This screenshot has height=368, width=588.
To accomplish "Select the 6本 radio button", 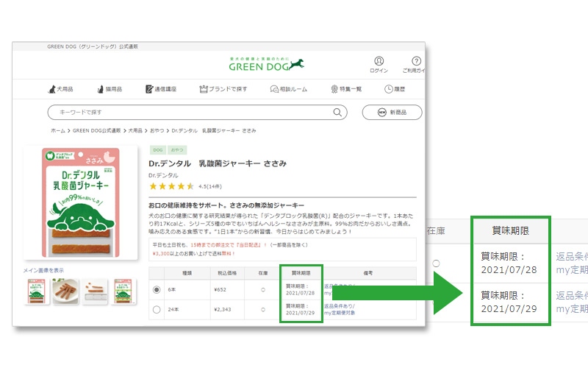I will pos(157,290).
